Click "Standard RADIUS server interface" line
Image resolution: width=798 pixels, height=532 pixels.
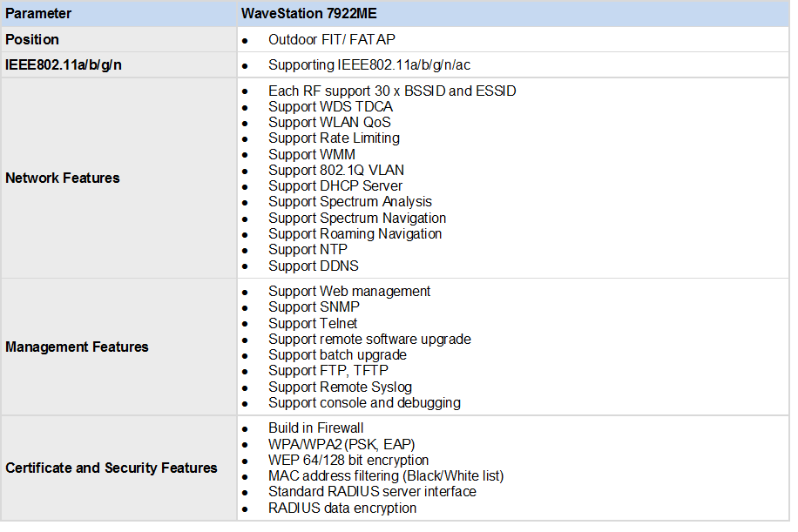[373, 492]
